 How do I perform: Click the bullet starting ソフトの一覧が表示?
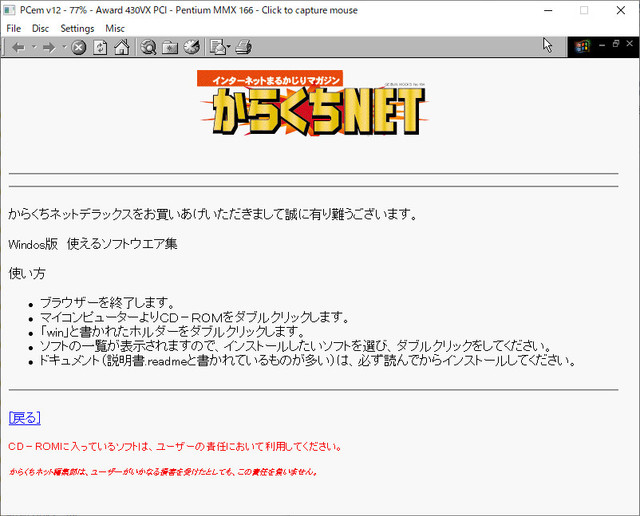click(x=296, y=346)
